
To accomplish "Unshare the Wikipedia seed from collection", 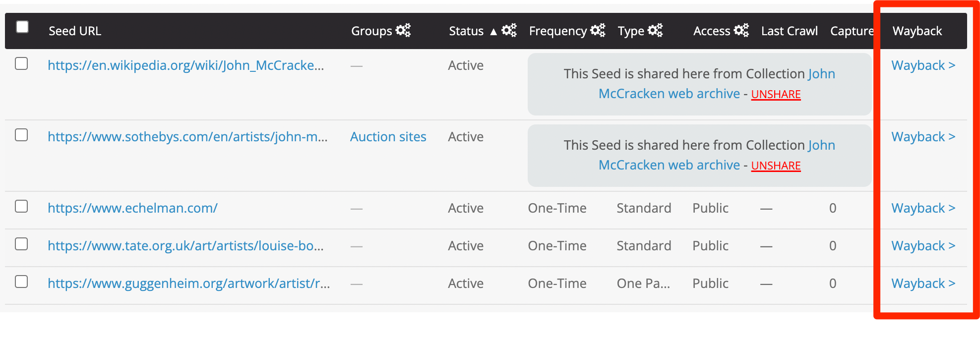I will click(776, 94).
